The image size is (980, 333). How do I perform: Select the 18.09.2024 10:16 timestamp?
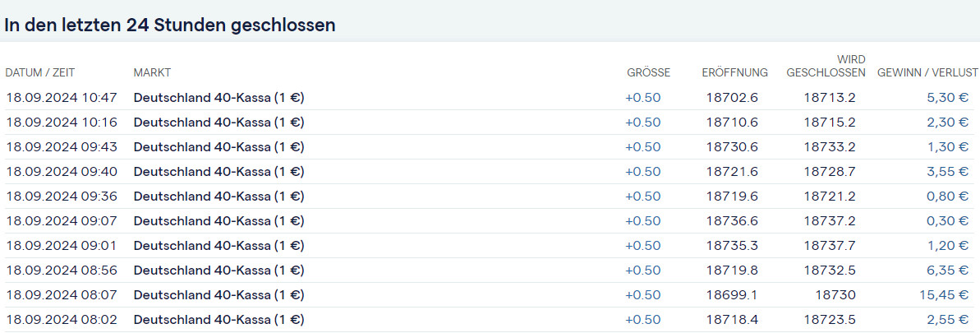[62, 123]
